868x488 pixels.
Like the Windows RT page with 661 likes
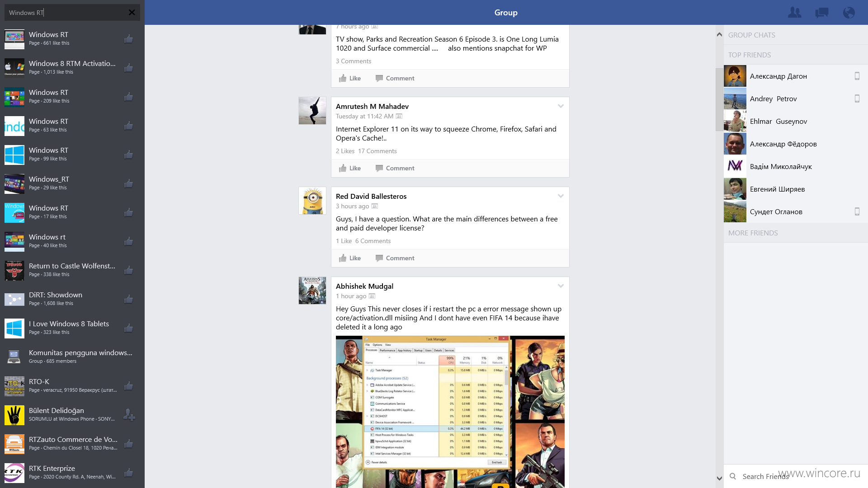[128, 39]
